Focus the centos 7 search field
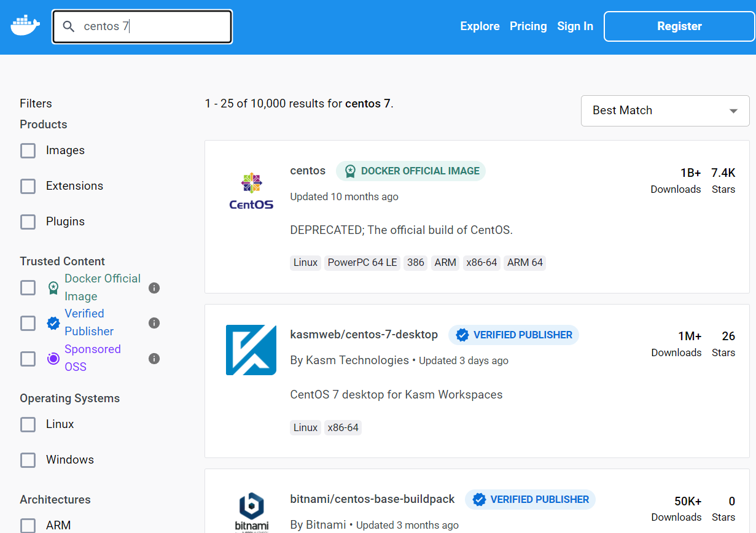 (x=142, y=26)
